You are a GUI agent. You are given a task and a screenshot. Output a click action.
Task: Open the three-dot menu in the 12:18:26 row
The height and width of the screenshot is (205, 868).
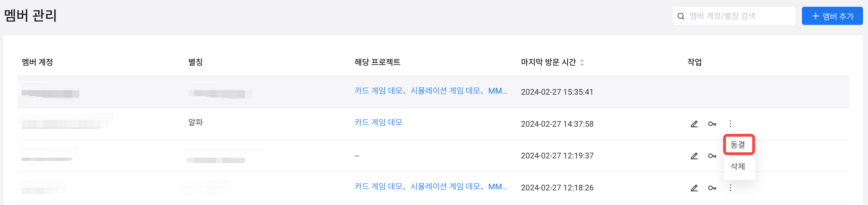730,188
